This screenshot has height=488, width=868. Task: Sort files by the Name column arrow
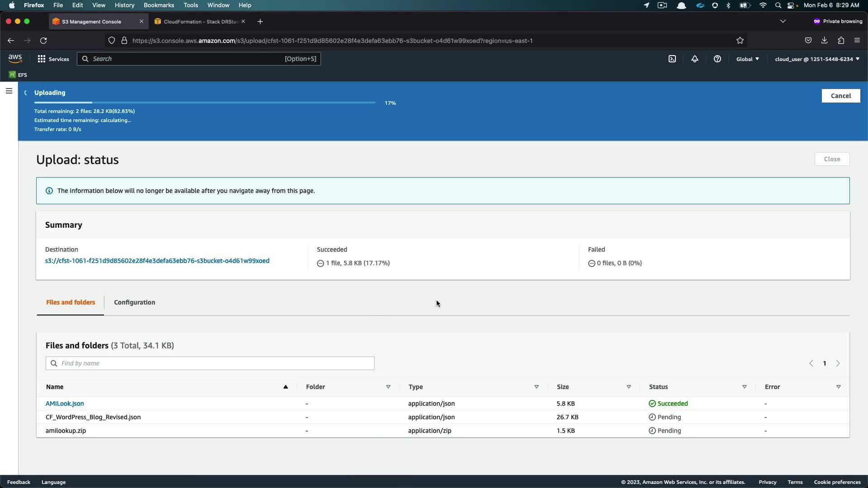pos(286,387)
